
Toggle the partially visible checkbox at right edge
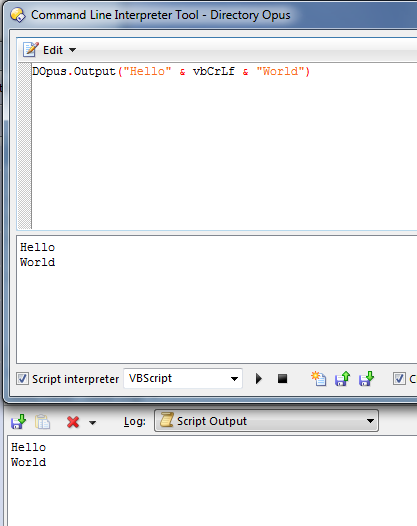pyautogui.click(x=399, y=379)
